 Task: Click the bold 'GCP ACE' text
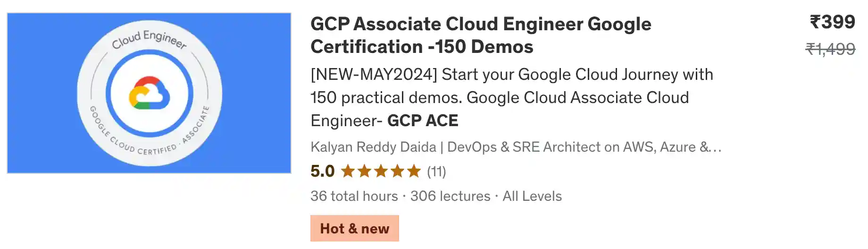point(423,121)
